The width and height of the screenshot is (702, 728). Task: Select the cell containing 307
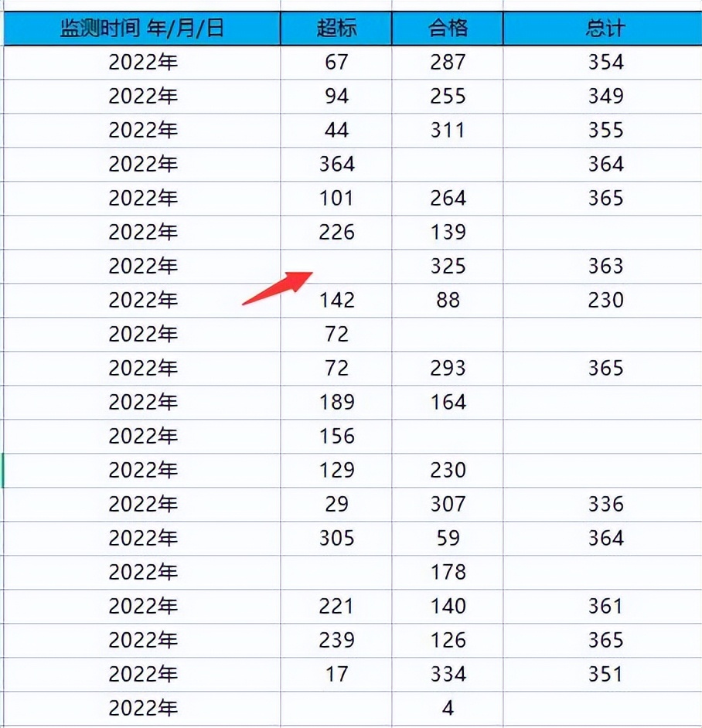(x=448, y=504)
